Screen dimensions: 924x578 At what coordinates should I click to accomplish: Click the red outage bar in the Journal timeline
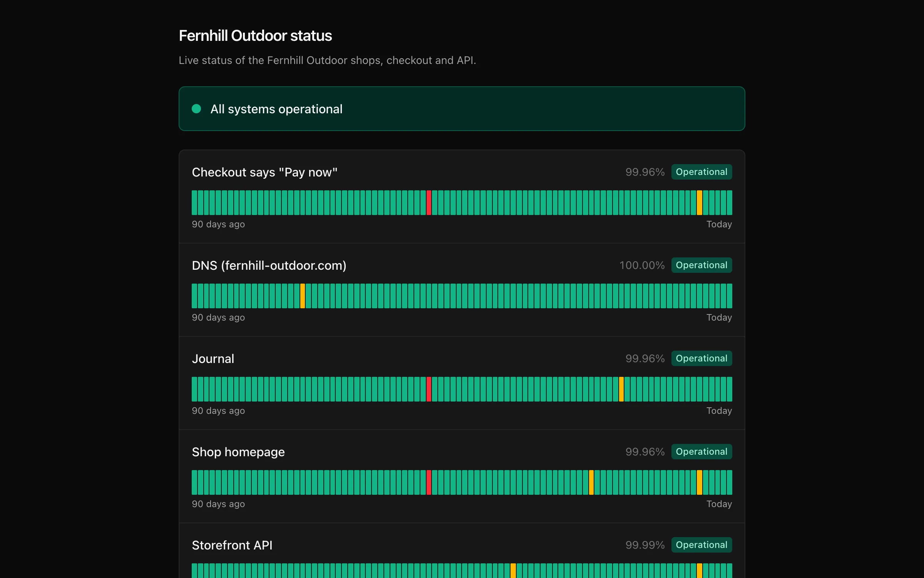pyautogui.click(x=429, y=389)
